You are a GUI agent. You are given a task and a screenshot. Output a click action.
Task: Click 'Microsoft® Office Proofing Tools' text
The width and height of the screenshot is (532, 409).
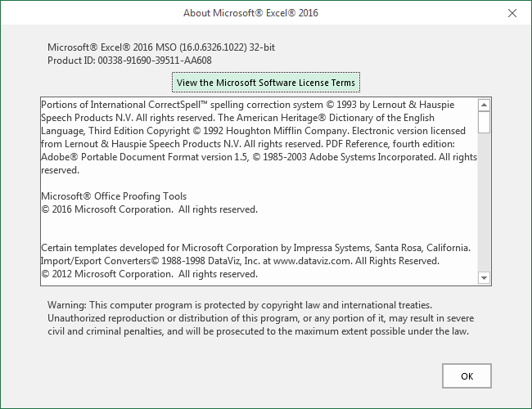pyautogui.click(x=114, y=196)
